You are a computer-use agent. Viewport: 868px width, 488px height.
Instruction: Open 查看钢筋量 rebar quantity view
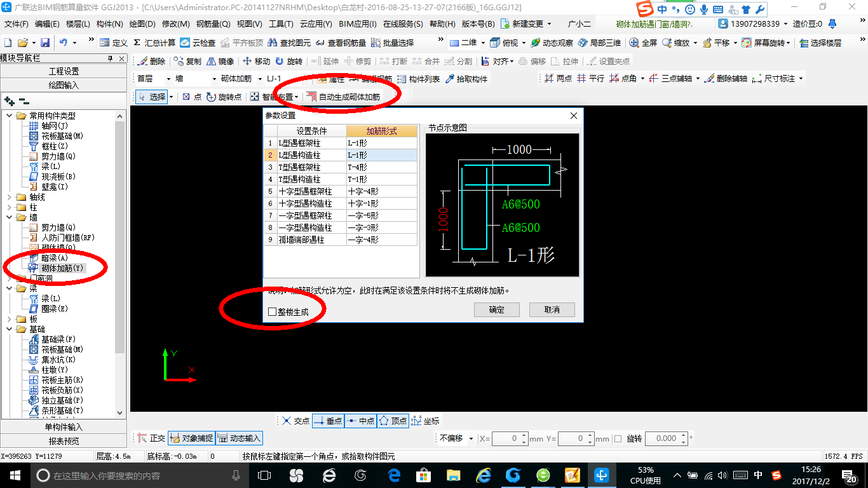341,43
